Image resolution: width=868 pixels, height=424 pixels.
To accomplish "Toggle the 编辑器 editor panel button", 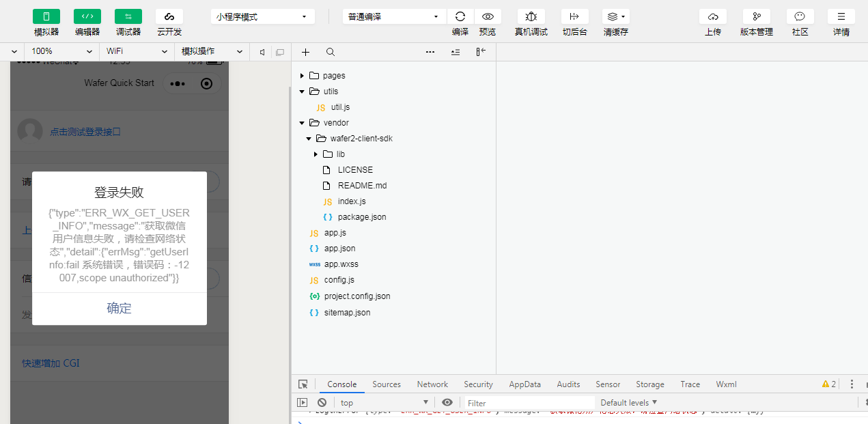I will coord(87,16).
